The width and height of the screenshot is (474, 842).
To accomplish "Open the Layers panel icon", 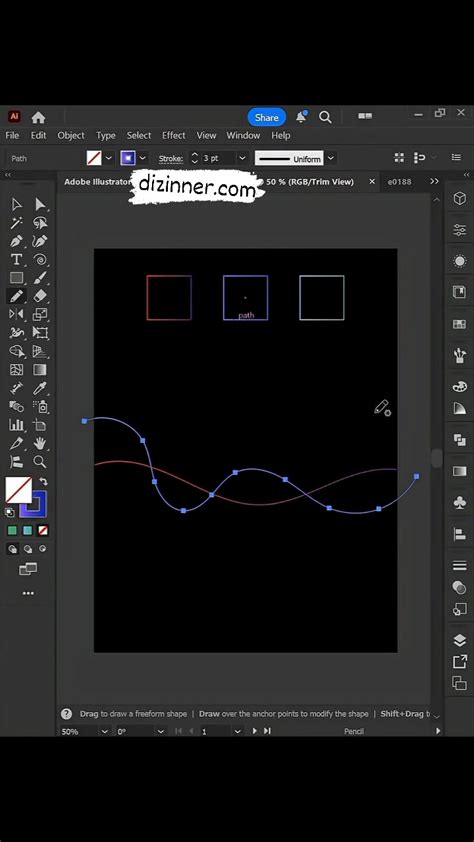I will [460, 640].
